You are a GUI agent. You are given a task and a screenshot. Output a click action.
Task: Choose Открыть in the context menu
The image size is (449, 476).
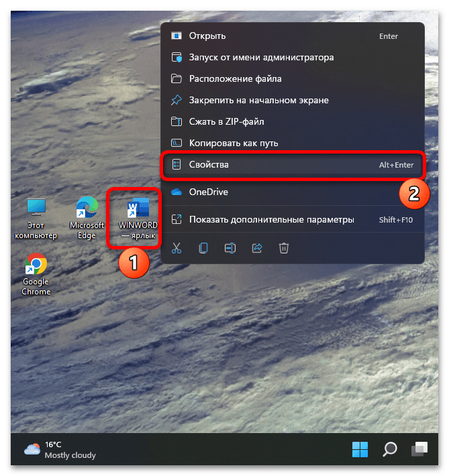point(293,36)
